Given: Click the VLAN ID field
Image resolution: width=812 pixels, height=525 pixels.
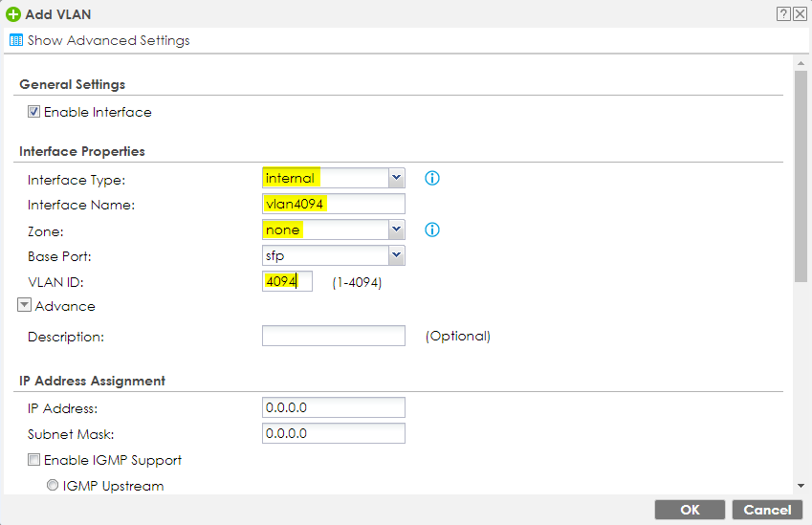Looking at the screenshot, I should 287,281.
